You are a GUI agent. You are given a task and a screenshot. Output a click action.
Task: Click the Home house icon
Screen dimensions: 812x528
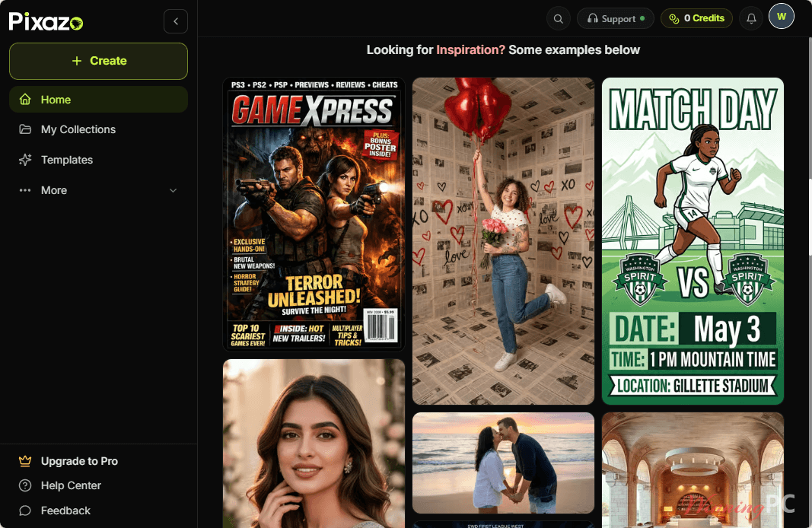tap(25, 100)
